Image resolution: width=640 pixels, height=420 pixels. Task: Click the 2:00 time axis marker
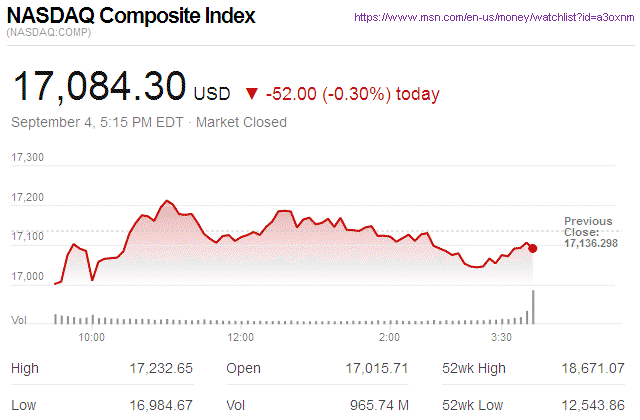tap(390, 337)
